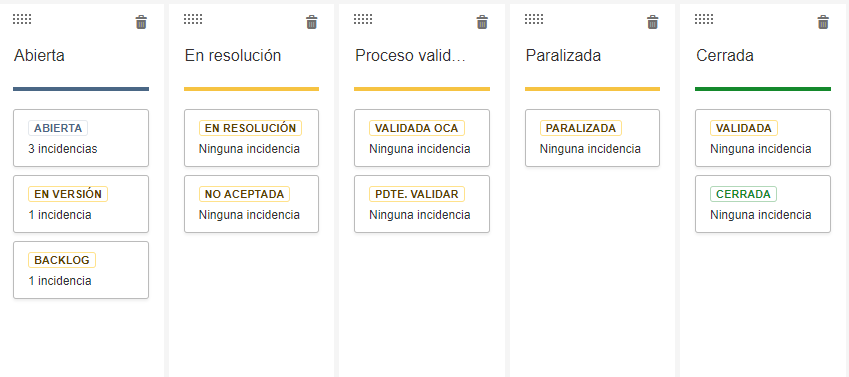Click the VALIDADA OCA status label

coord(417,128)
